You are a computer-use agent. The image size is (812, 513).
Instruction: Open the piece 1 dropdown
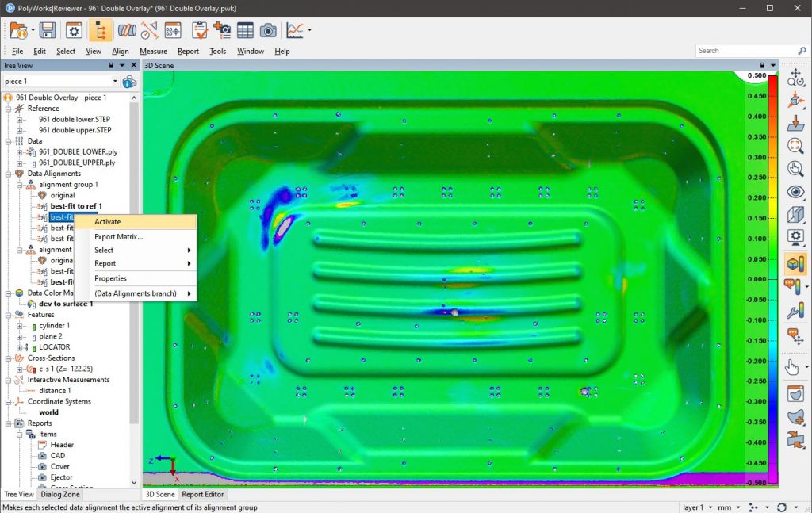113,81
